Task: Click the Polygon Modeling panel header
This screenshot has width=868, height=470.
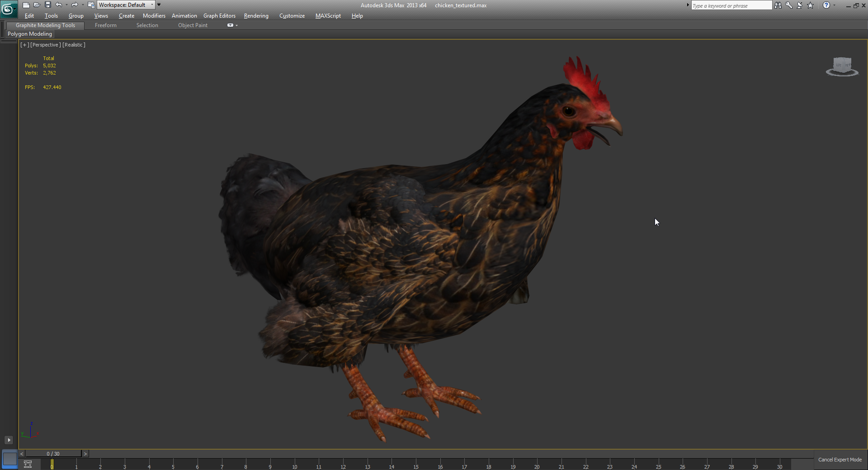Action: tap(29, 34)
